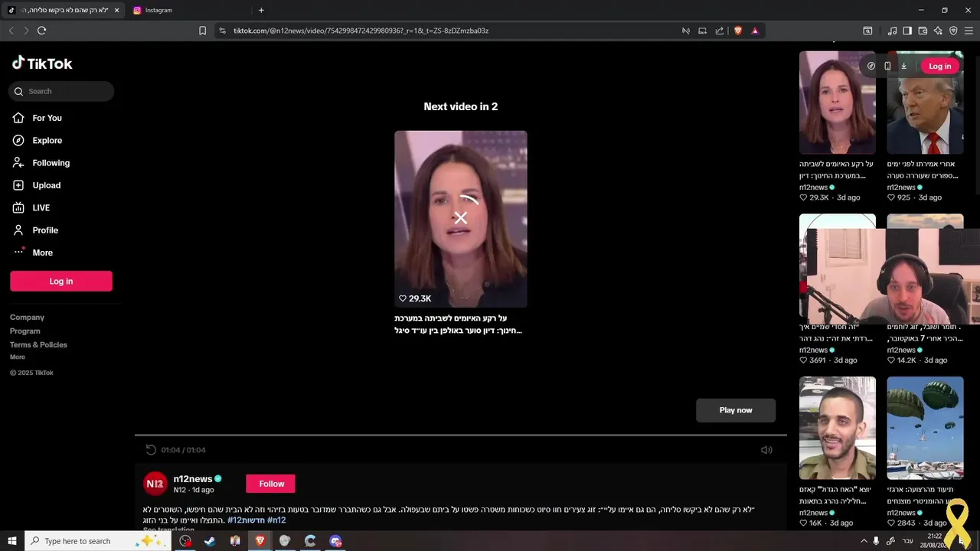This screenshot has height=551, width=980.
Task: Expand the system tray hidden icons
Action: click(x=864, y=541)
